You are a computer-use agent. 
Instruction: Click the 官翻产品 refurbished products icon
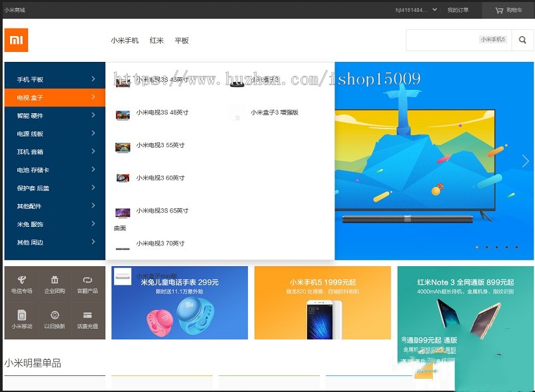click(87, 284)
